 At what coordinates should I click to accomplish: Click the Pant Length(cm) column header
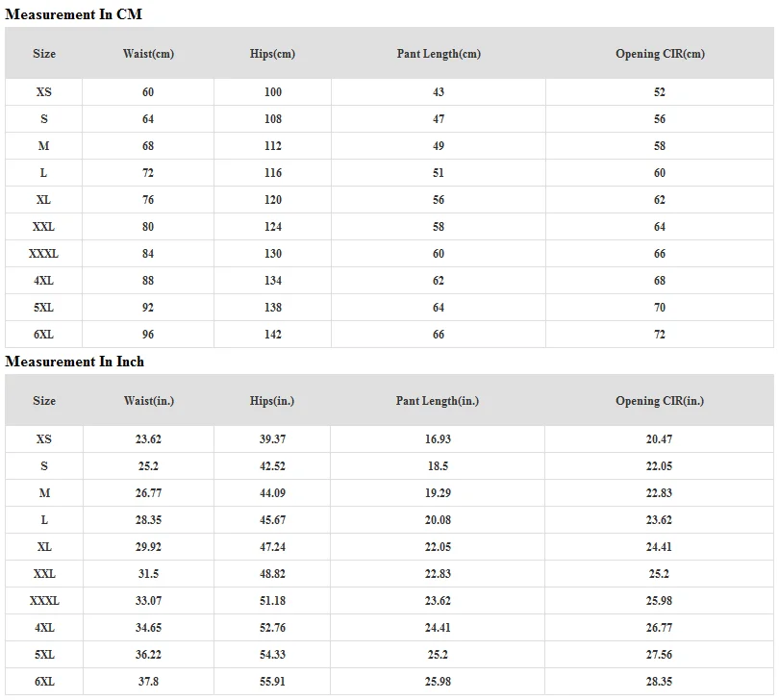click(x=439, y=54)
